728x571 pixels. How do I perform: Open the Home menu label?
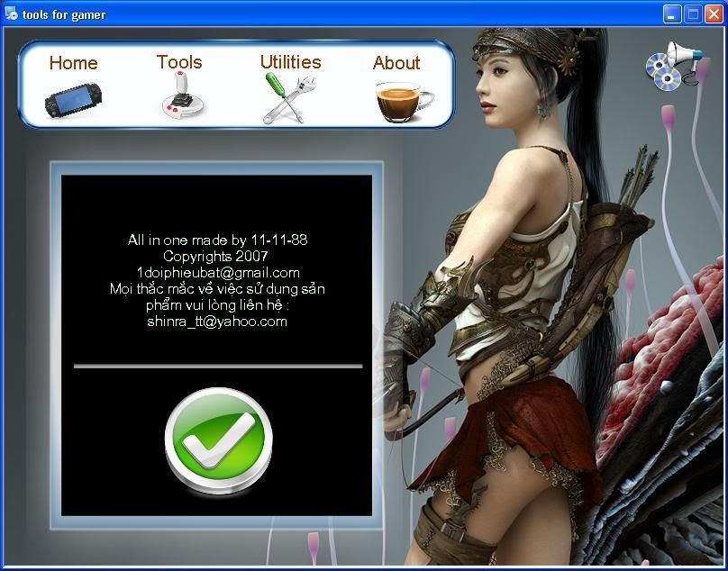pos(73,63)
